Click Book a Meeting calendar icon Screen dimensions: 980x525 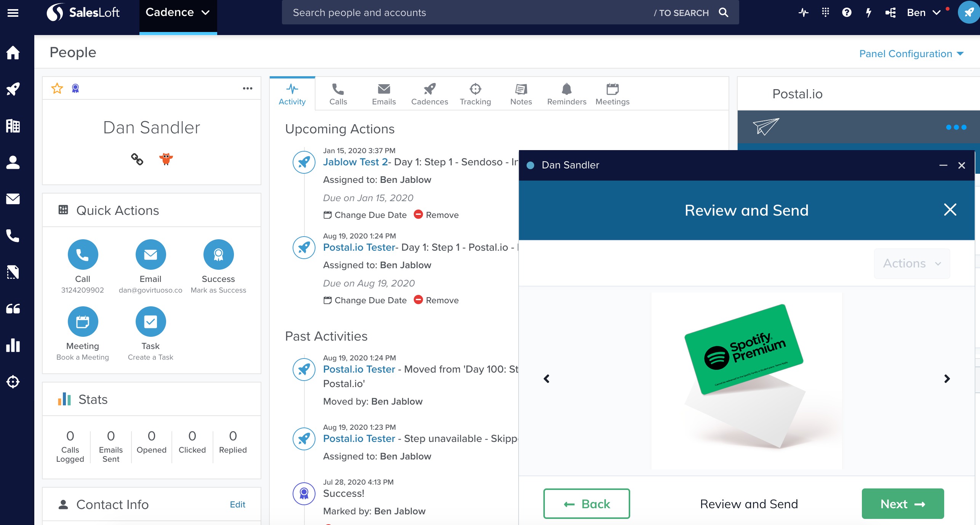83,322
